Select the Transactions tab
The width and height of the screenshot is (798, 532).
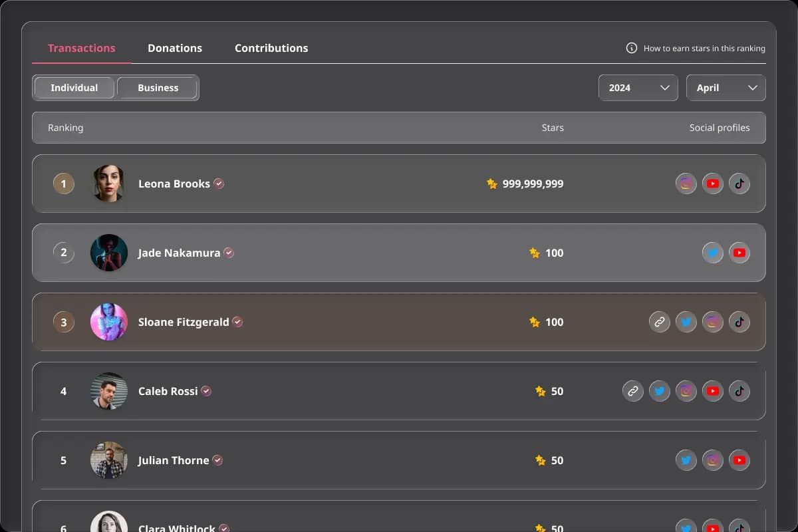(x=82, y=48)
